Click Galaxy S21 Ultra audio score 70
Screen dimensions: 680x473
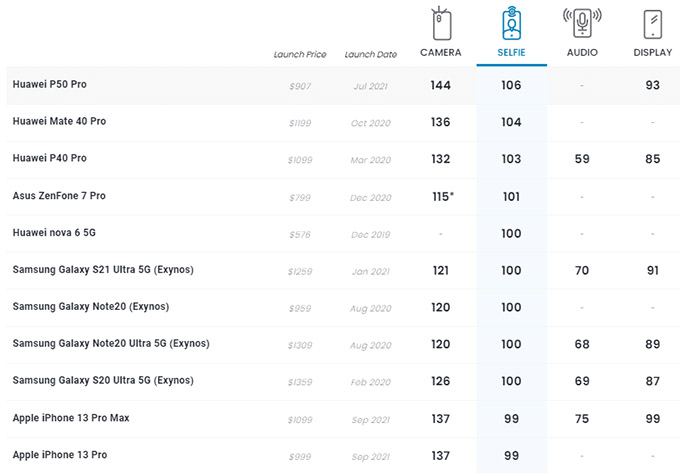pyautogui.click(x=582, y=270)
